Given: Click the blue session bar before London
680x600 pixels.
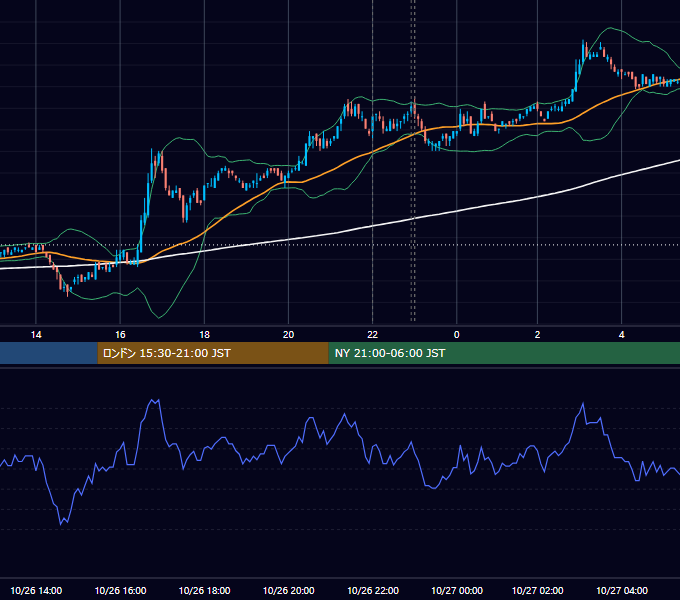Looking at the screenshot, I should click(x=49, y=353).
